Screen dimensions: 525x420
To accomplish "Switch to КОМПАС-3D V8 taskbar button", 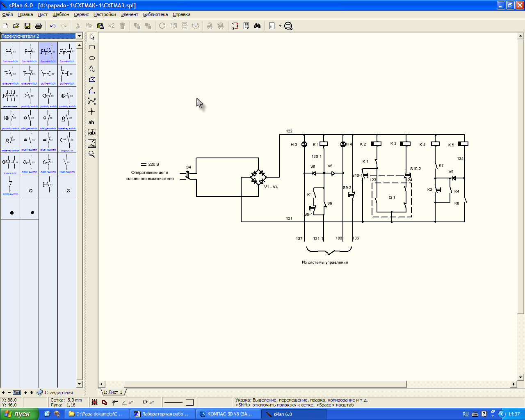I will click(x=229, y=414).
